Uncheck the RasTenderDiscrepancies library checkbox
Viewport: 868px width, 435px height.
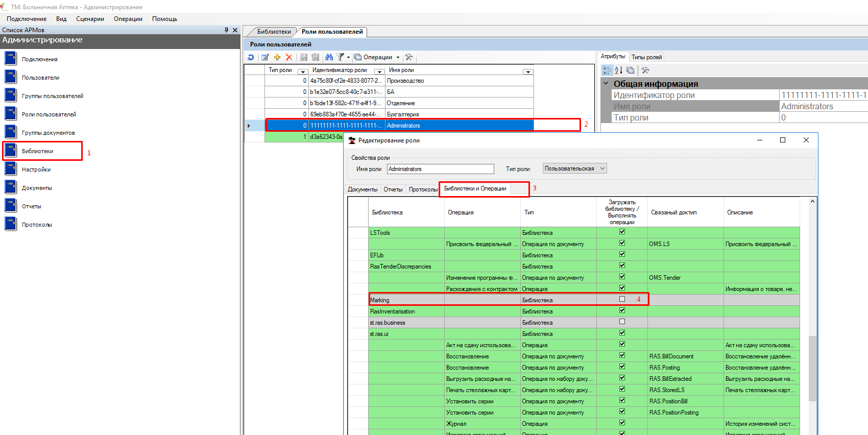[622, 265]
